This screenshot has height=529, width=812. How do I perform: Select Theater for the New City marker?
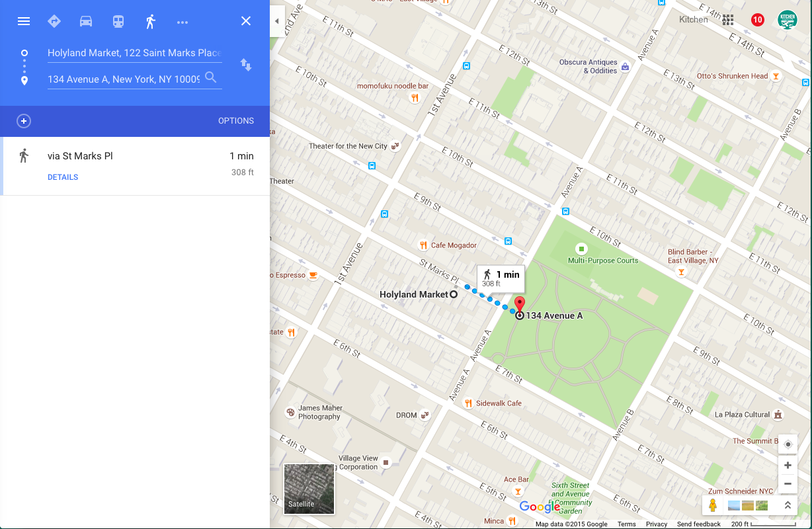(395, 146)
